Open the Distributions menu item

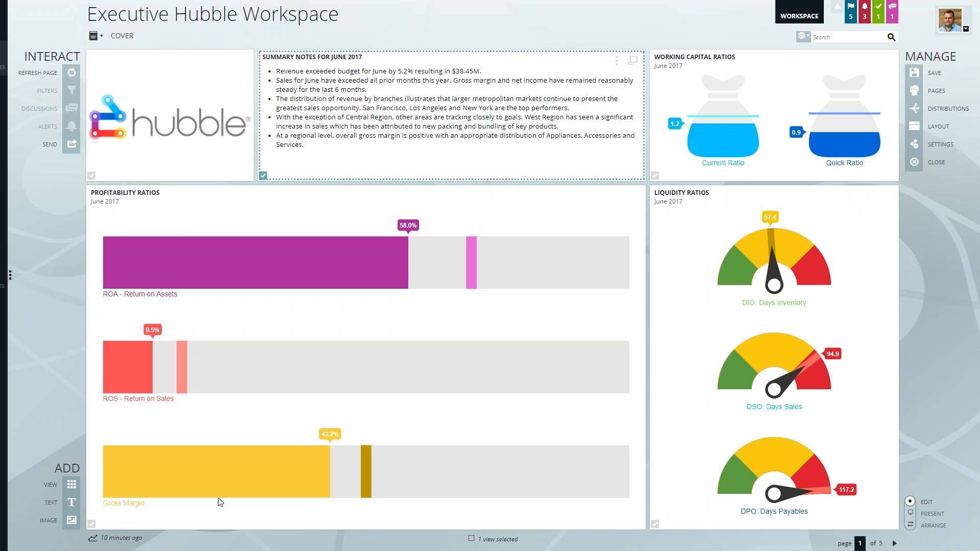pos(948,109)
